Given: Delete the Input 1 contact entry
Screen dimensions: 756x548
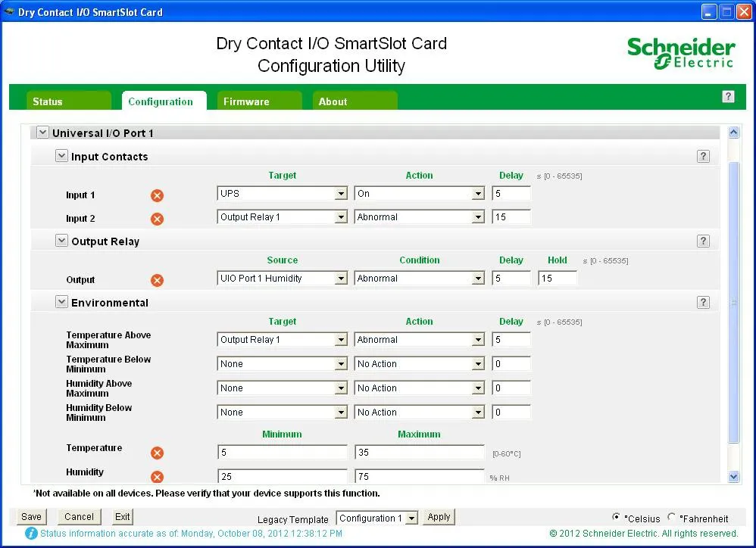Looking at the screenshot, I should click(x=157, y=195).
